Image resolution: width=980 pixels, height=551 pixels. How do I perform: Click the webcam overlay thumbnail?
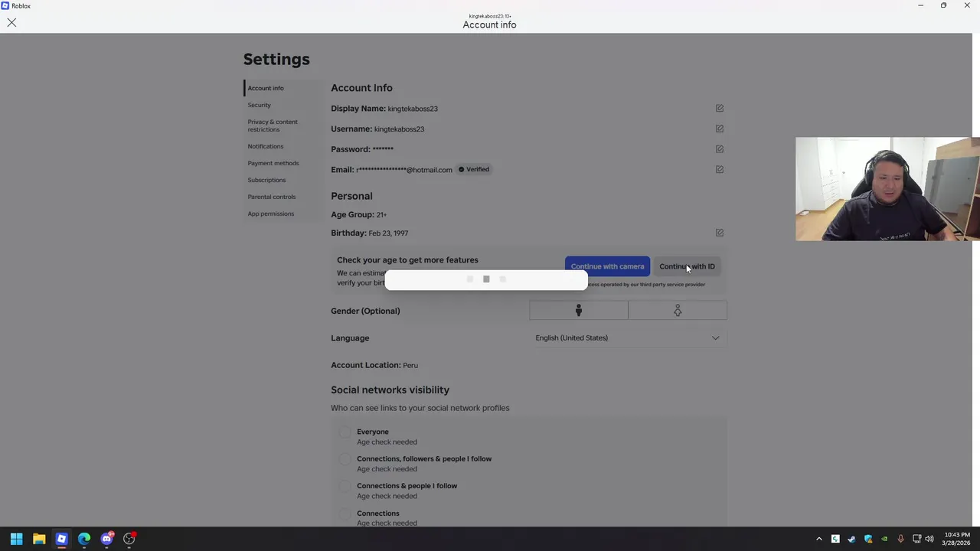point(887,189)
